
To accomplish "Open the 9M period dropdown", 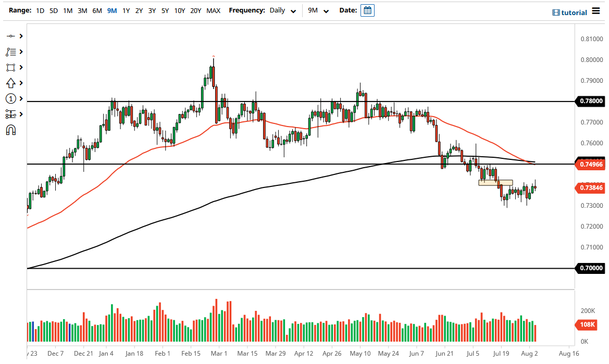I will pyautogui.click(x=318, y=10).
